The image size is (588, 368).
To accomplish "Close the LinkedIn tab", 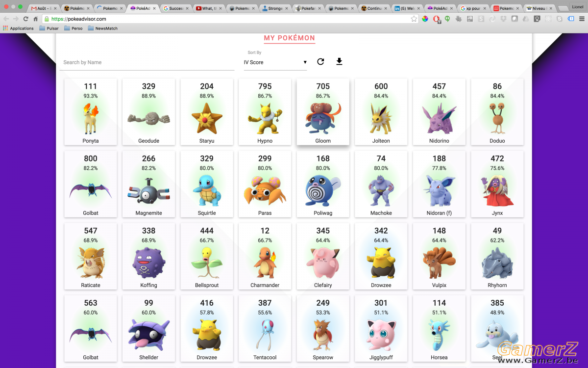I will click(x=418, y=8).
